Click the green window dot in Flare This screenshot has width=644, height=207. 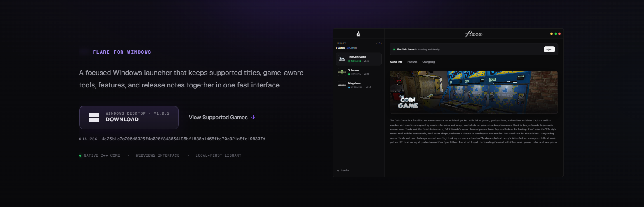point(555,34)
